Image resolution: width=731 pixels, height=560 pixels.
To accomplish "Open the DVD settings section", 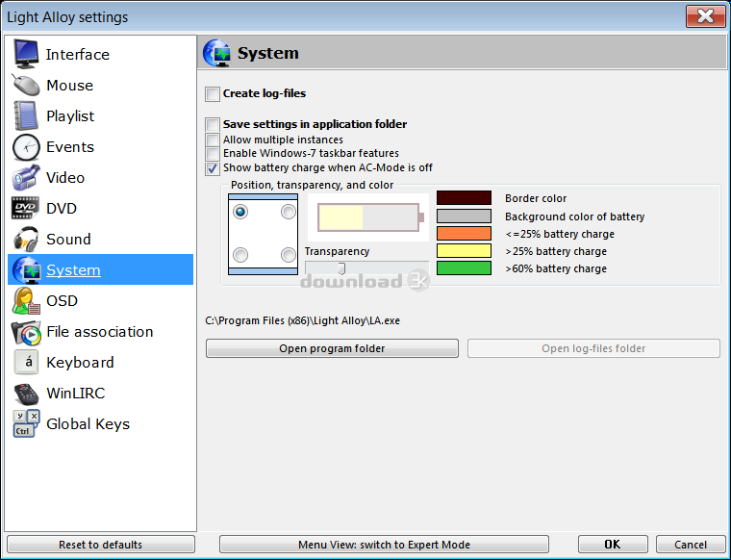I will tap(62, 209).
